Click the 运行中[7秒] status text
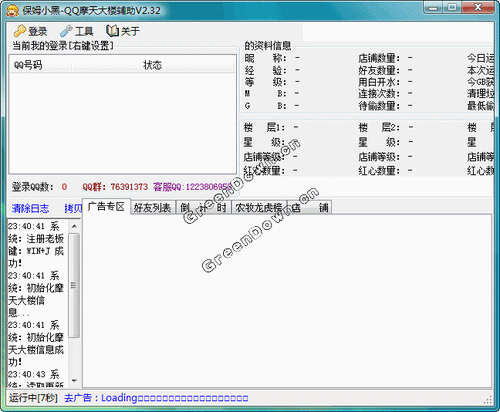The height and width of the screenshot is (412, 500). point(33,398)
